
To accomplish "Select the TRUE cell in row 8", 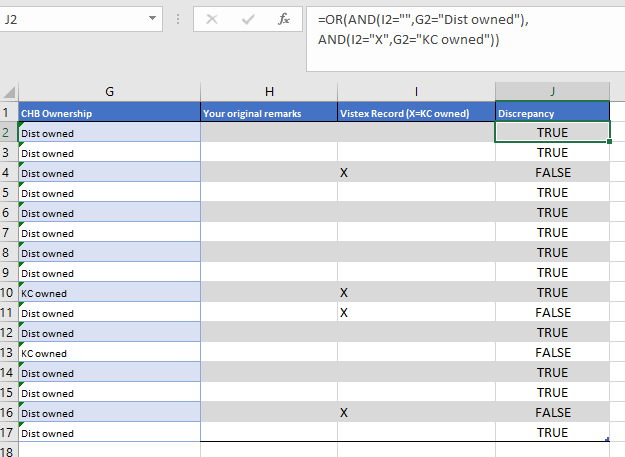I will [552, 253].
